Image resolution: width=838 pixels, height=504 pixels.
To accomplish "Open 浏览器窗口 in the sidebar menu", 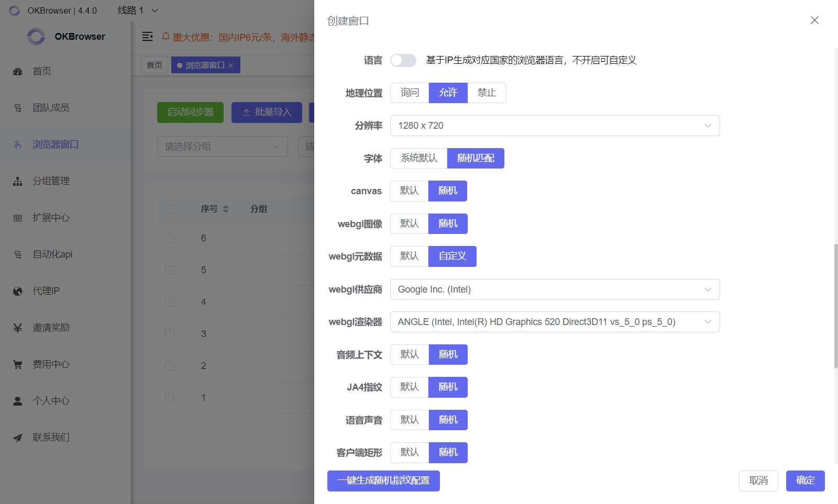I will pos(56,144).
